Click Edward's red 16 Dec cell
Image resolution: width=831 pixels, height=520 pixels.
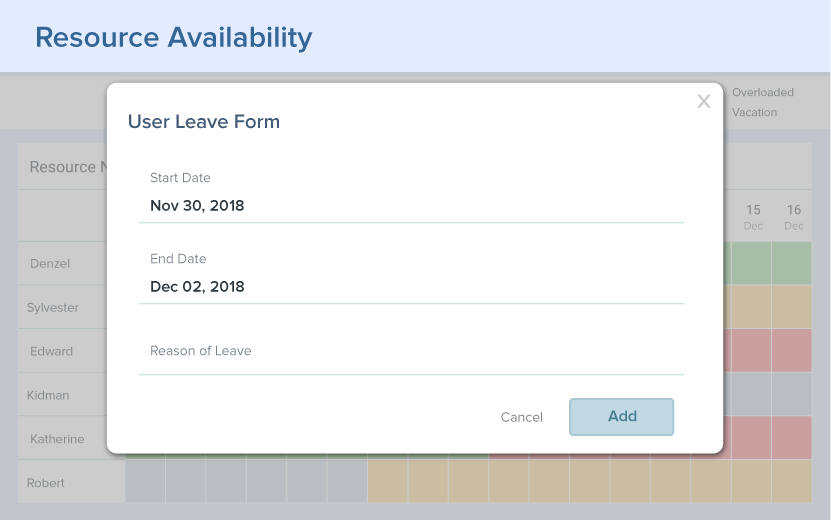792,352
